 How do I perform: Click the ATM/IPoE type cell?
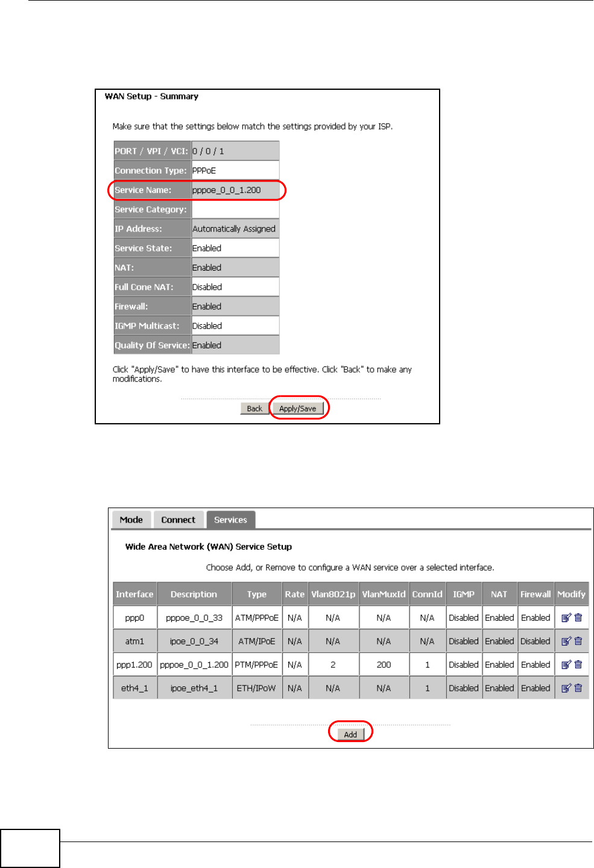(x=257, y=641)
